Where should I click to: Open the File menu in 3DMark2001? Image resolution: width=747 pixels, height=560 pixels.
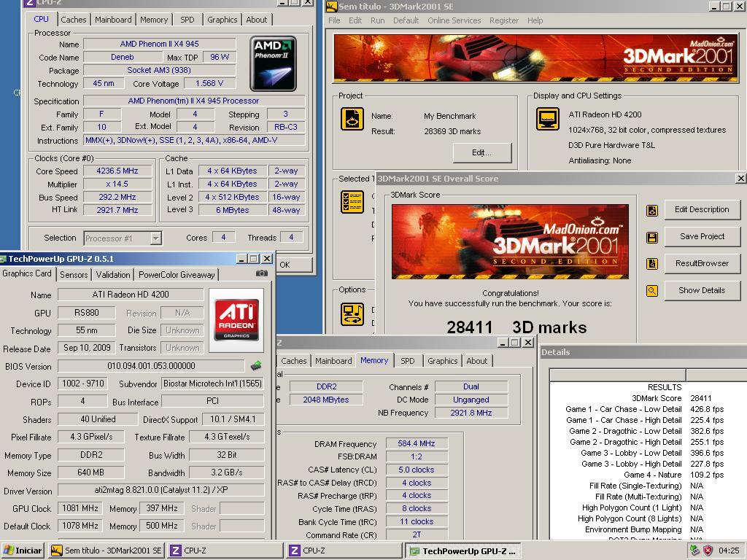334,20
